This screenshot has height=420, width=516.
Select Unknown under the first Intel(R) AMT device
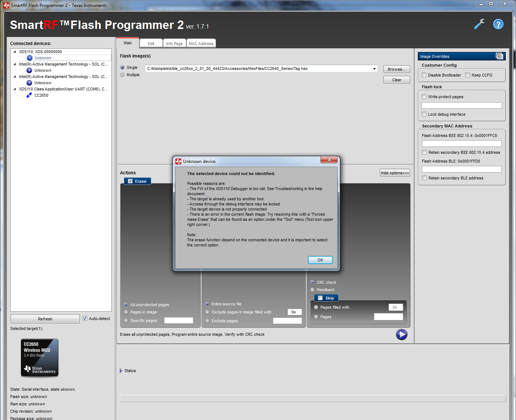tap(43, 70)
